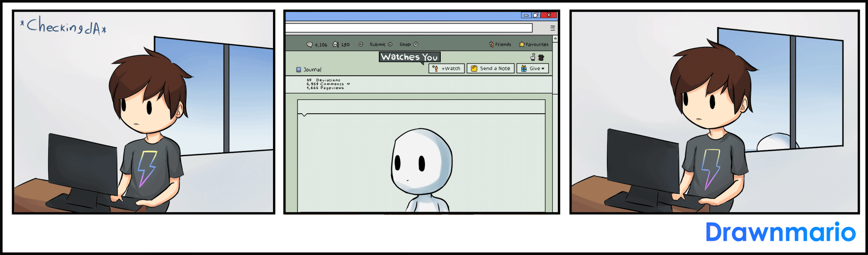This screenshot has height=255, width=868.
Task: Open the Shop menu
Action: click(x=408, y=44)
